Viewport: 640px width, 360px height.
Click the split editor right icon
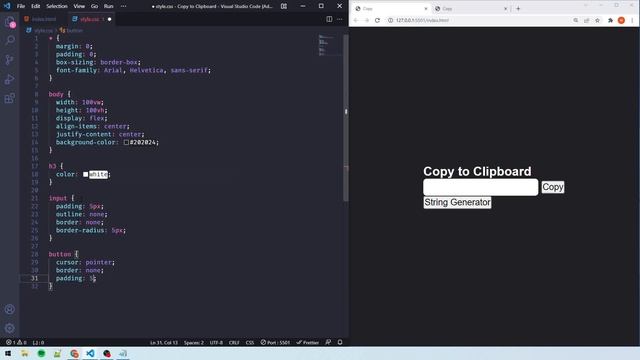point(329,19)
